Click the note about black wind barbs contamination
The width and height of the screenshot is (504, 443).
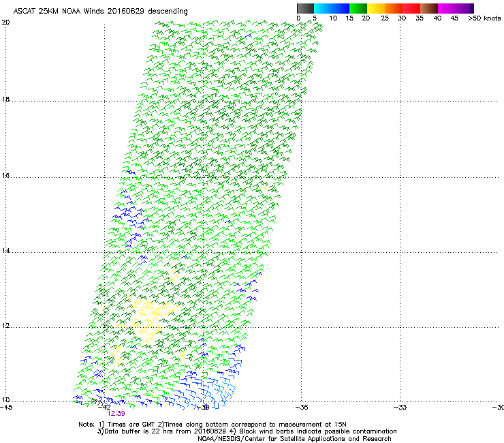[x=313, y=431]
